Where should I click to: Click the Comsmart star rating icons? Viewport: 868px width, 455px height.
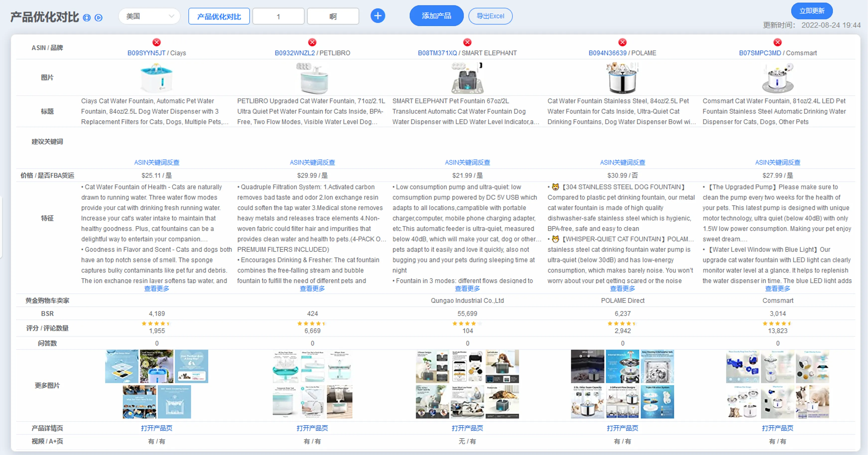coord(777,323)
